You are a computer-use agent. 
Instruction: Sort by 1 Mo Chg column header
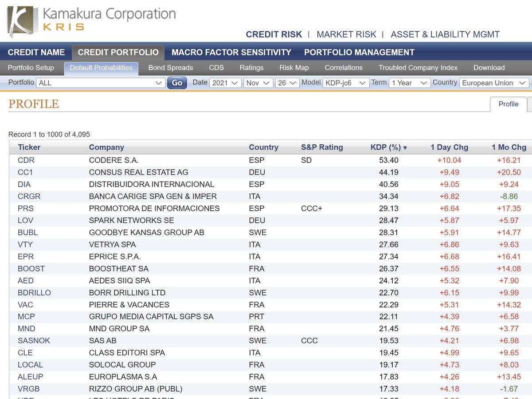pyautogui.click(x=509, y=147)
